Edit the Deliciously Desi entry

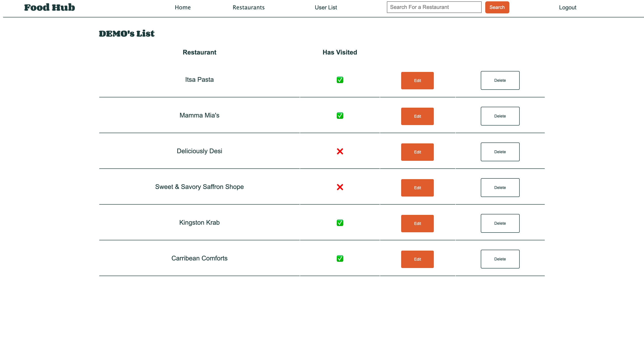(x=417, y=152)
